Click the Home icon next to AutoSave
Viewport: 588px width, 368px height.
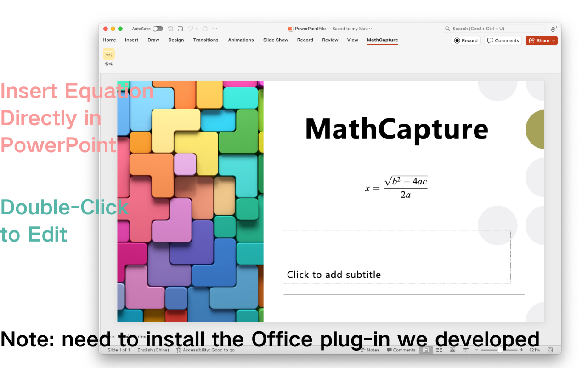(x=170, y=28)
